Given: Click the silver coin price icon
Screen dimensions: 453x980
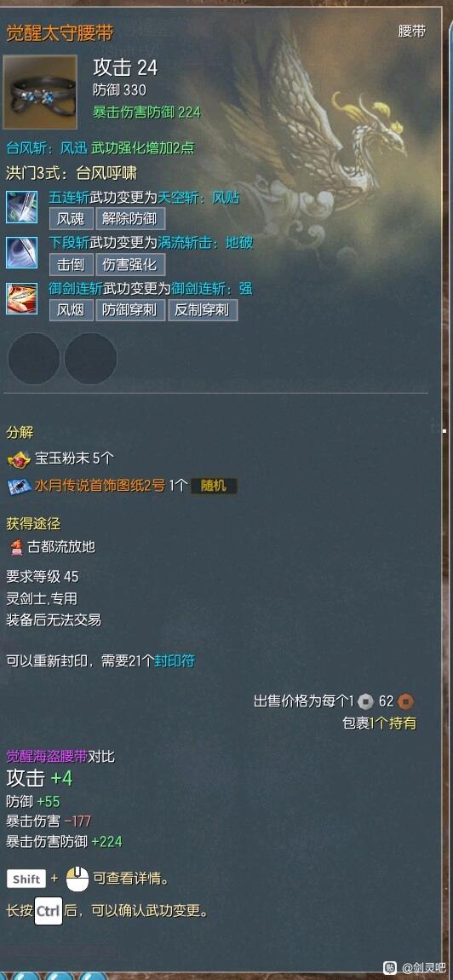Looking at the screenshot, I should (365, 701).
